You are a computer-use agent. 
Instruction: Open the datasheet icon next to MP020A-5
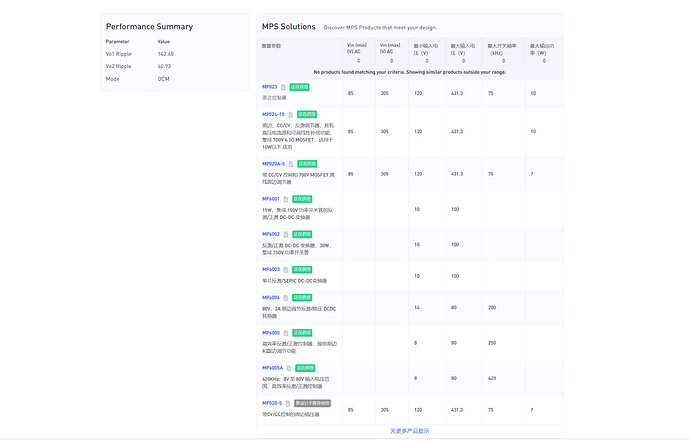pos(291,164)
